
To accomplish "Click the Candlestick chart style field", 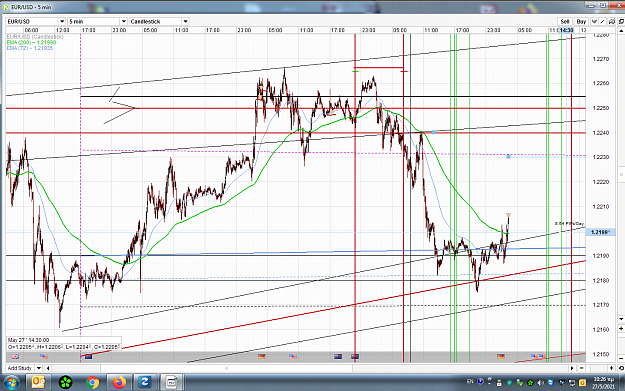I will pyautogui.click(x=156, y=22).
